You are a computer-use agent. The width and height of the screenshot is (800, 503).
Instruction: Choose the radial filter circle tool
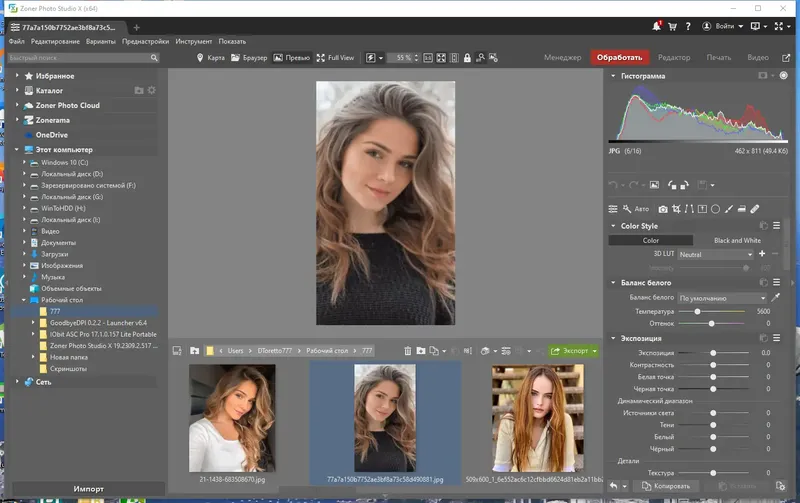point(716,209)
